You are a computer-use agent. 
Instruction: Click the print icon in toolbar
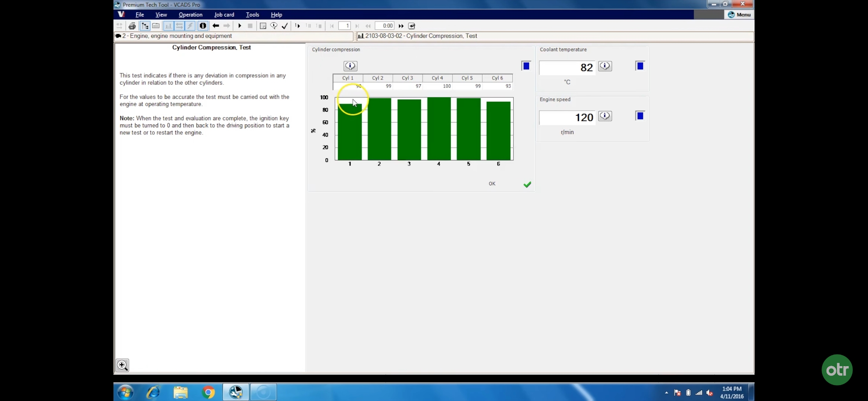(132, 26)
